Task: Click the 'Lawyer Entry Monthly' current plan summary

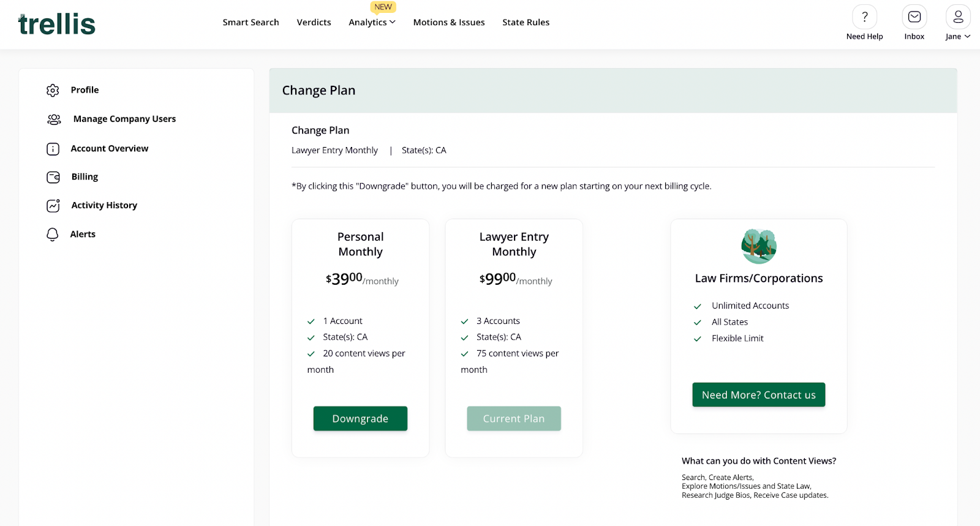Action: click(334, 150)
